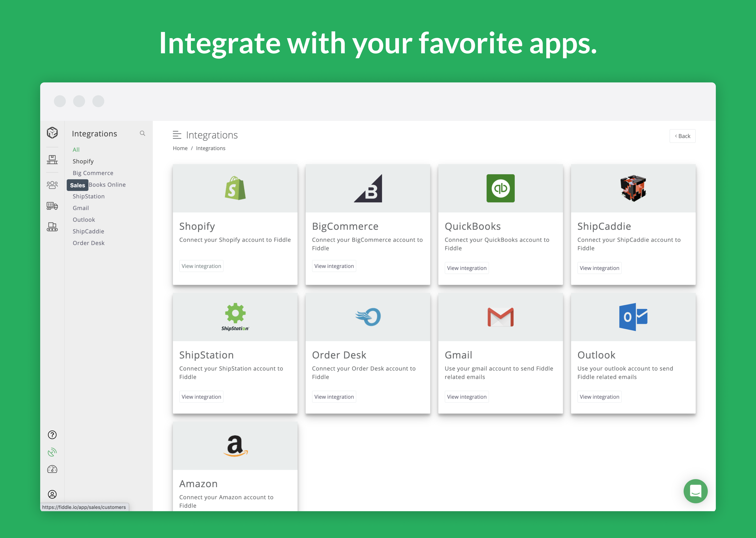Select ShipStation in the integrations list

coord(88,196)
